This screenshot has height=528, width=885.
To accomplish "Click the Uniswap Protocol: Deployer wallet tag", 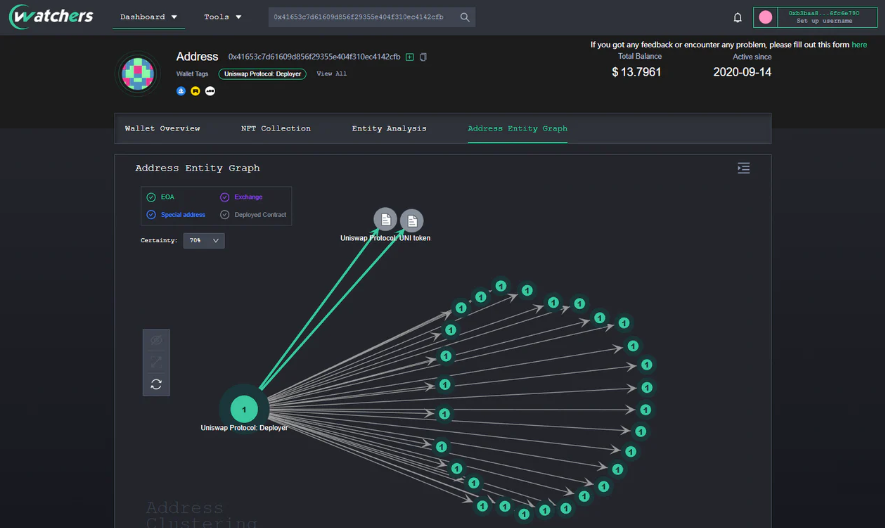I will [262, 74].
